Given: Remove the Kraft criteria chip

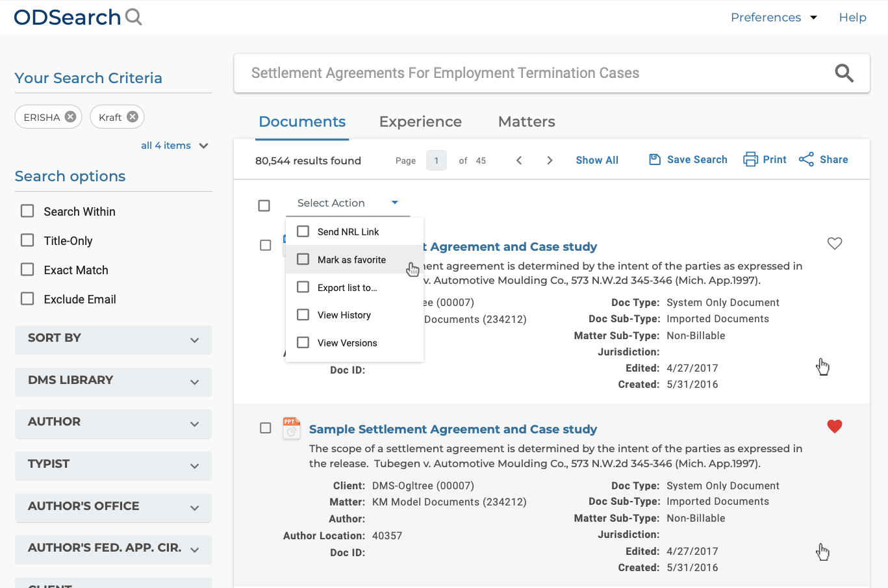Looking at the screenshot, I should 133,117.
